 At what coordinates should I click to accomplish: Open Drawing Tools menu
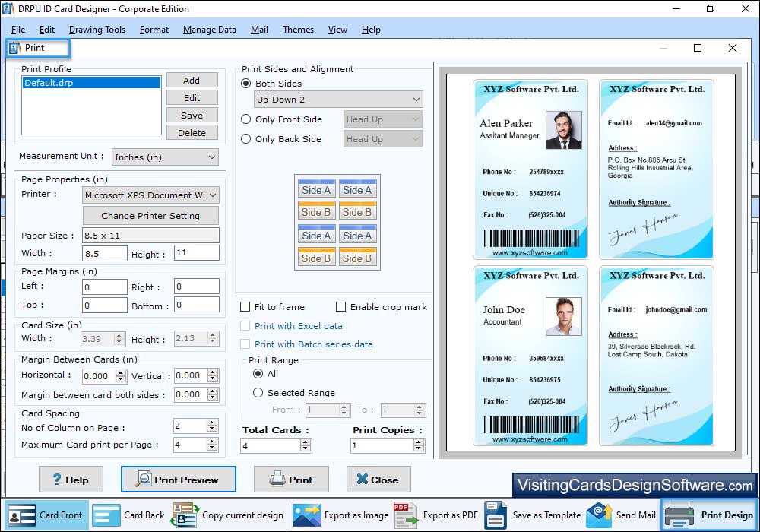pos(97,30)
